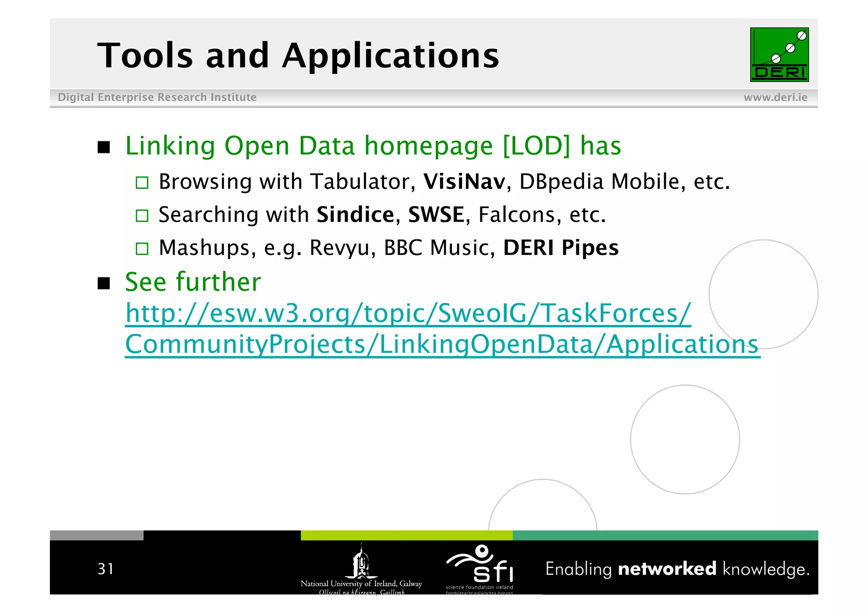The height and width of the screenshot is (613, 868).
Task: Click 'Enabling networked knowledge.' tagline
Action: pos(677,569)
